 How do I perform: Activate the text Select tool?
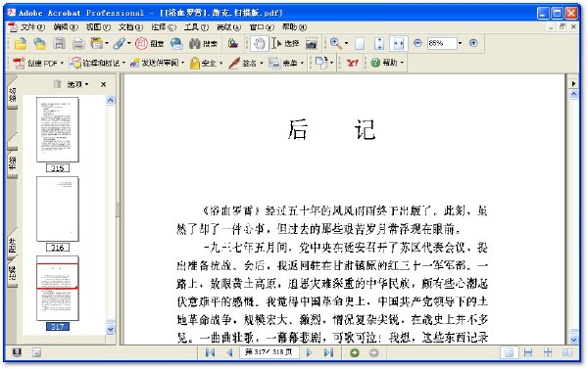[285, 44]
